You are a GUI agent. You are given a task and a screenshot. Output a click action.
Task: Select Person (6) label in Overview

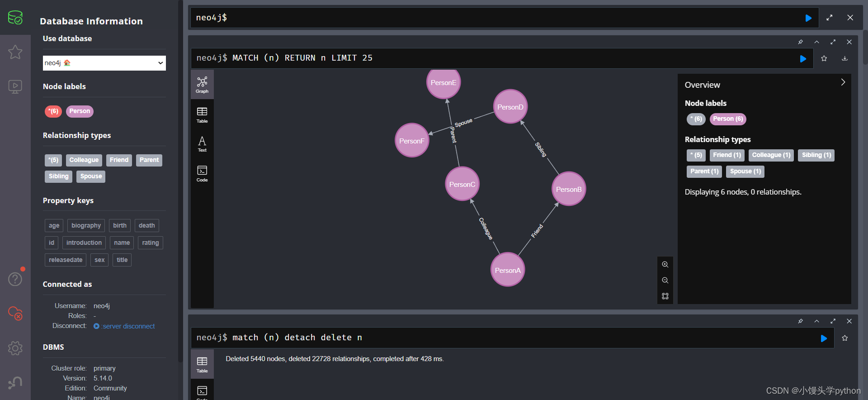[728, 119]
